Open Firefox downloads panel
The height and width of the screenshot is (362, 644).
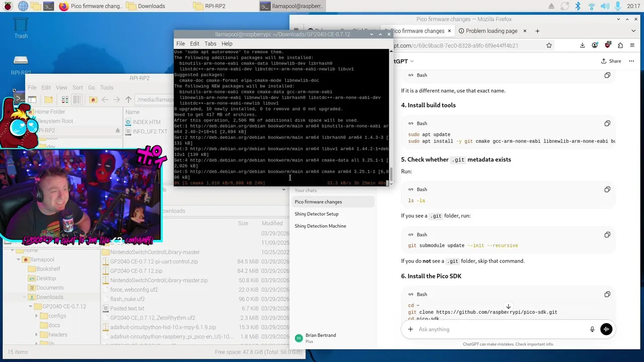click(582, 45)
